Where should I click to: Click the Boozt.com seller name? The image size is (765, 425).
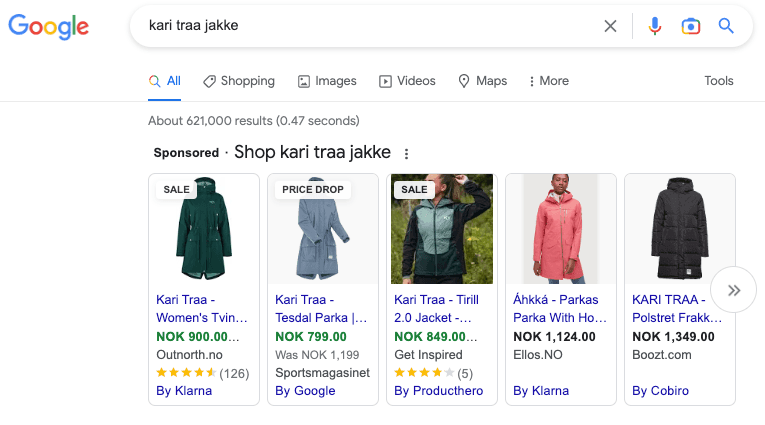point(662,355)
